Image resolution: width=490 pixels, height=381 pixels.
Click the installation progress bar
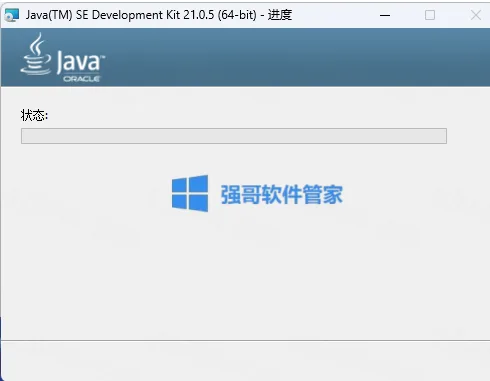point(234,136)
